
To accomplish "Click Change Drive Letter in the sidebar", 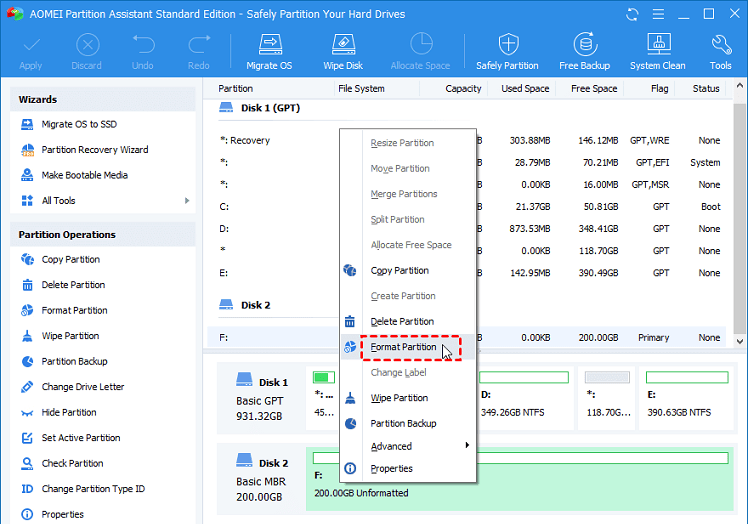I will pyautogui.click(x=83, y=387).
